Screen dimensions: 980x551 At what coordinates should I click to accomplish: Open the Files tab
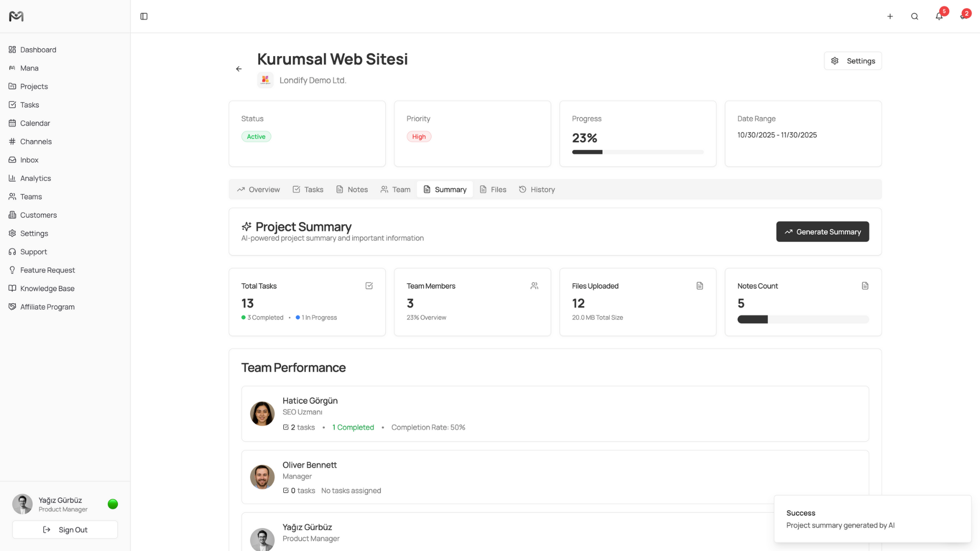point(493,189)
